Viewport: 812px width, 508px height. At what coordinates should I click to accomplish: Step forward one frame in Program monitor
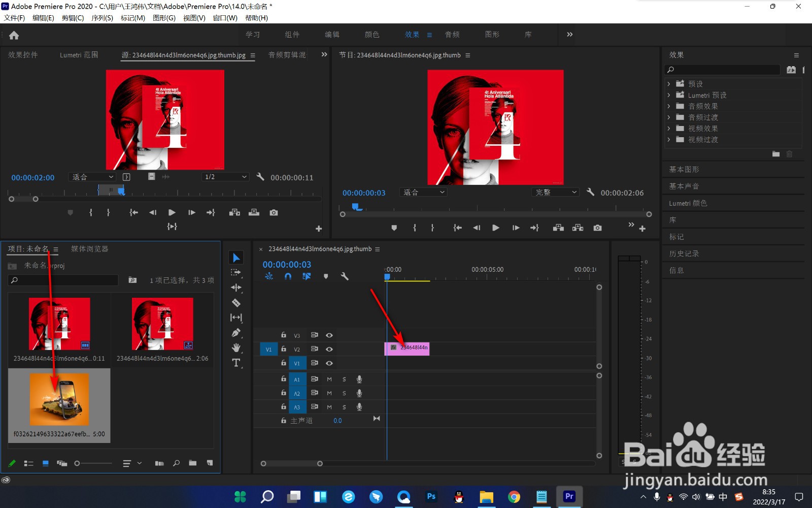(x=516, y=228)
